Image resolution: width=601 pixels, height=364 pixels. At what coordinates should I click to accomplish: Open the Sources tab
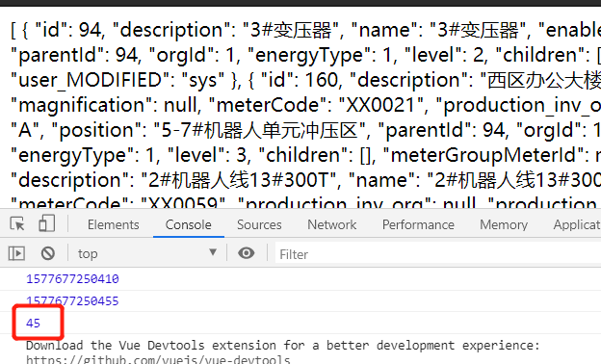tap(259, 224)
